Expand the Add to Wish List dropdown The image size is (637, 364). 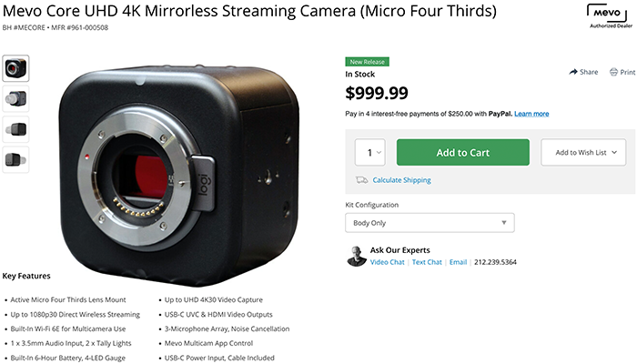click(583, 152)
